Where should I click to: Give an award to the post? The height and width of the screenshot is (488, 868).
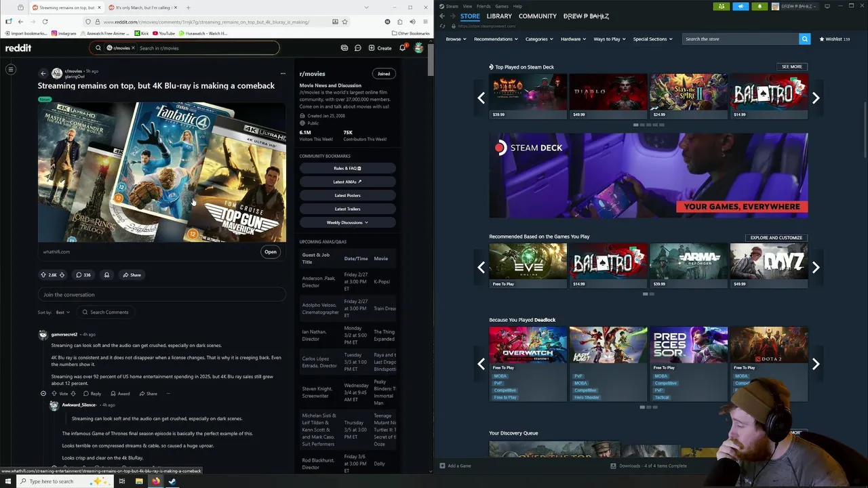106,275
